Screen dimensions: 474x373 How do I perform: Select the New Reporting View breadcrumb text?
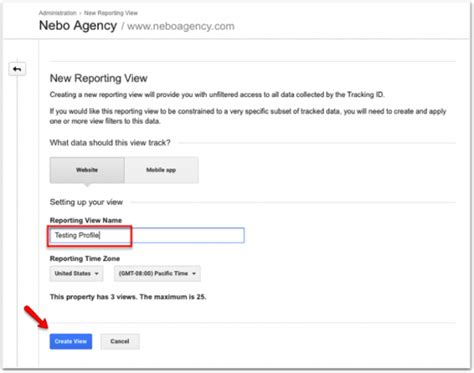click(111, 13)
